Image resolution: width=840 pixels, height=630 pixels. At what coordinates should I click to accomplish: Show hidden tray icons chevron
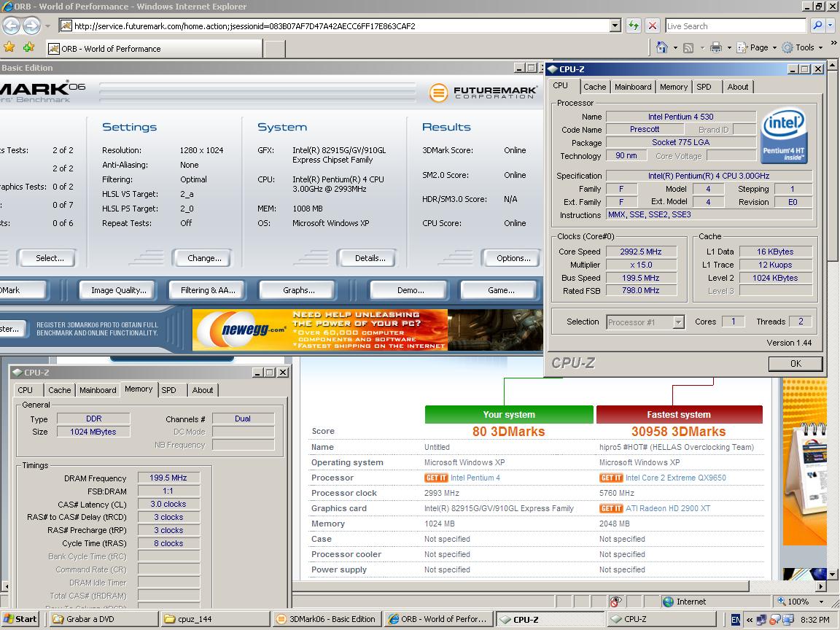click(750, 620)
